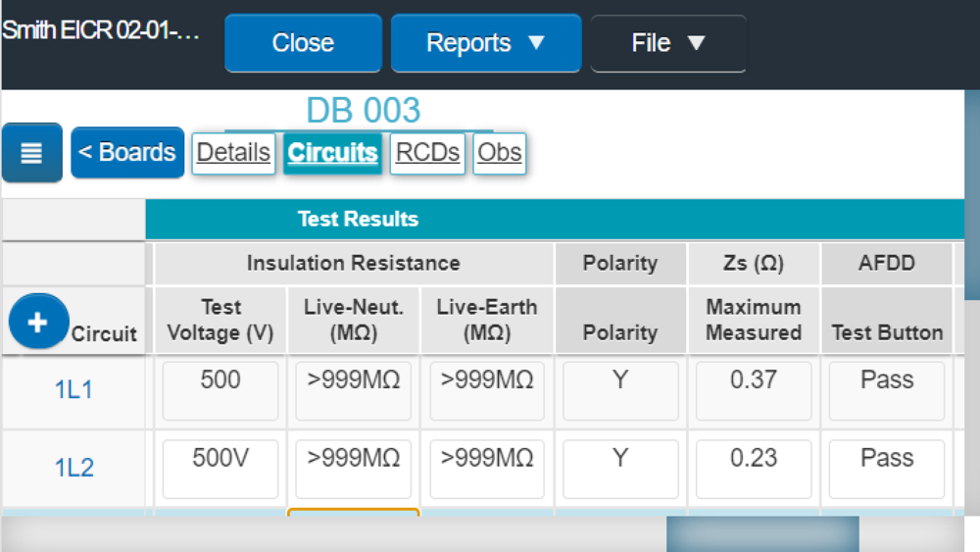Viewport: 980px width, 552px height.
Task: Add a new circuit with plus icon
Action: 38,322
